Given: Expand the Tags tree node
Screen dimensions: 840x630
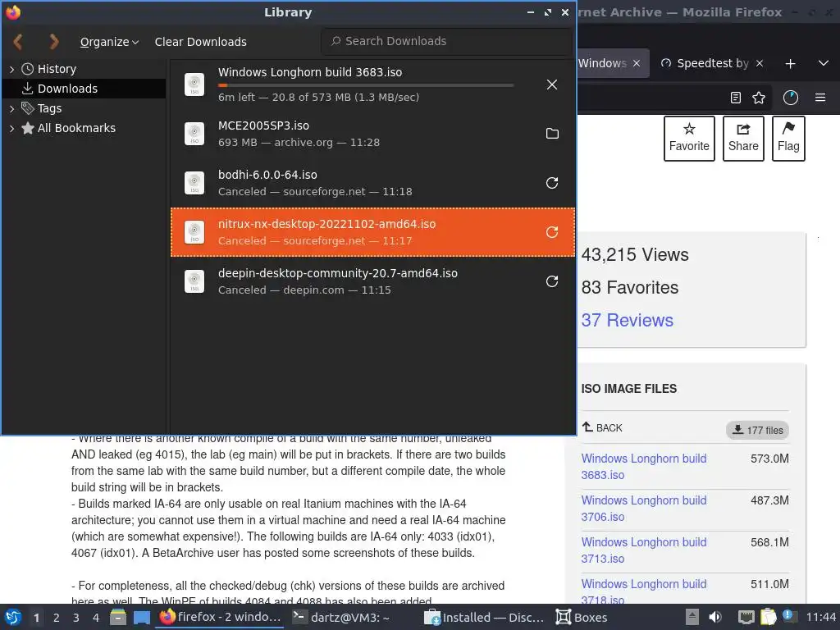Looking at the screenshot, I should 11,109.
